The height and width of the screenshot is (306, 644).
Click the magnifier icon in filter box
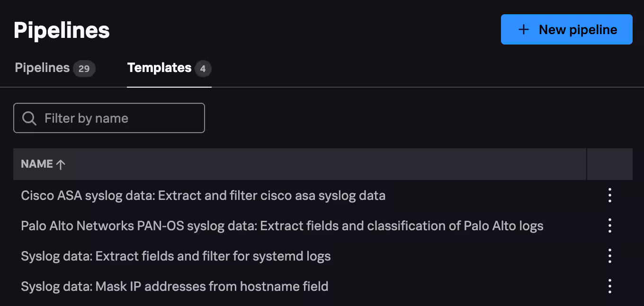tap(29, 118)
